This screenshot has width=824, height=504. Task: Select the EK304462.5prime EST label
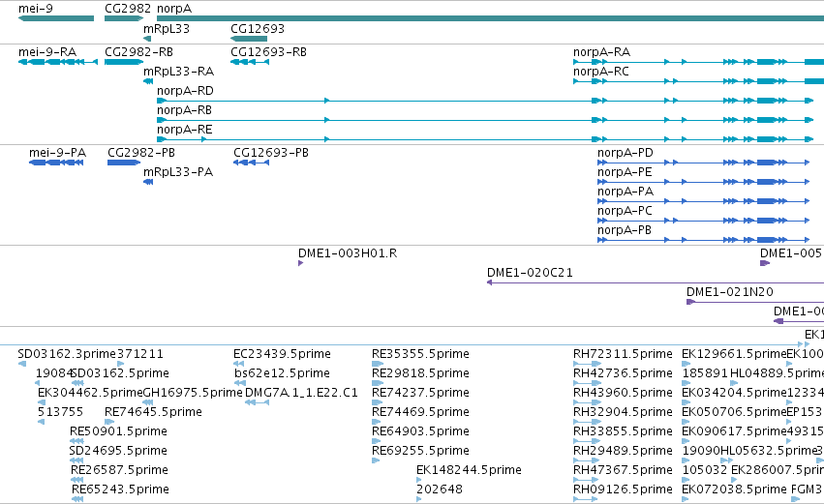90,393
